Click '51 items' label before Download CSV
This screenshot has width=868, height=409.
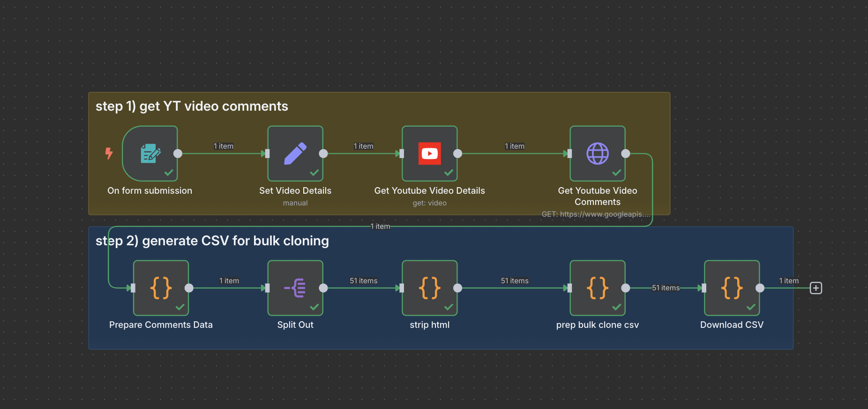(x=666, y=288)
